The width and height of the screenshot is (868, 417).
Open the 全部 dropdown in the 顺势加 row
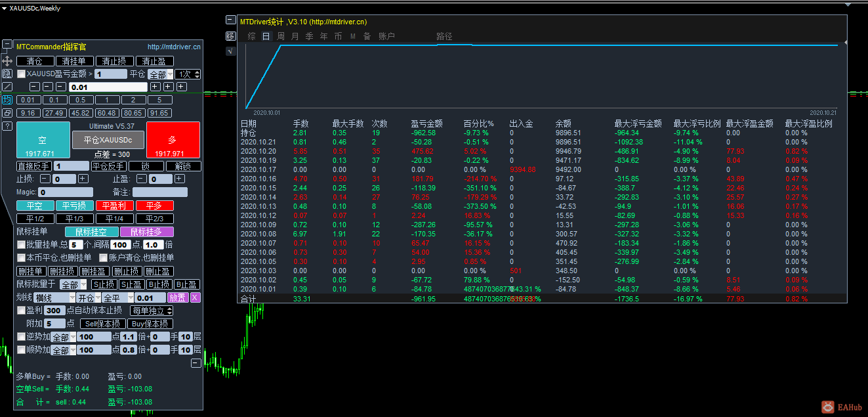pyautogui.click(x=64, y=350)
